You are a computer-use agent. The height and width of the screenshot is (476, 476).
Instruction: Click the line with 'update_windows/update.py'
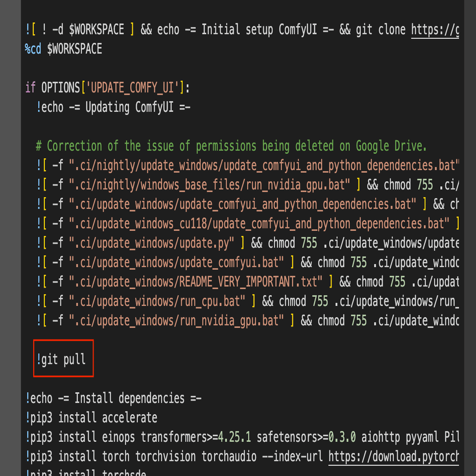click(247, 243)
